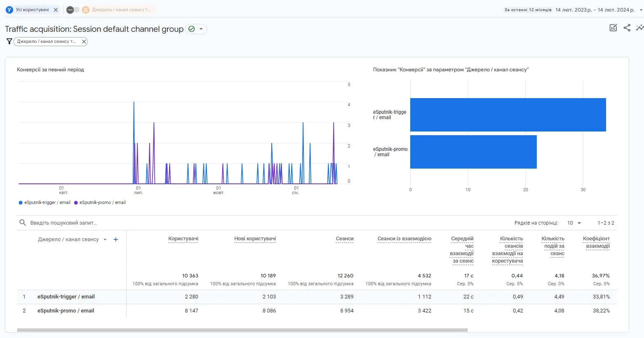644x338 pixels.
Task: Click the 'Нові користувачі' column header
Action: coord(255,239)
